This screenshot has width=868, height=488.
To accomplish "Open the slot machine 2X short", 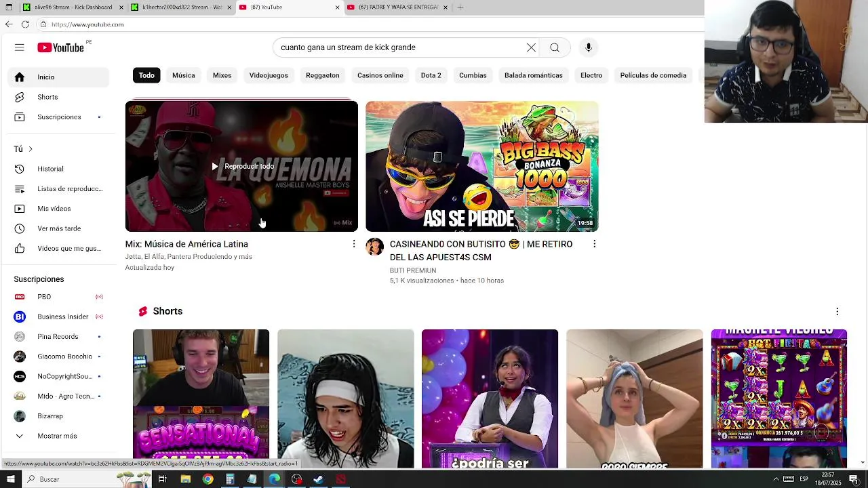I will [779, 399].
